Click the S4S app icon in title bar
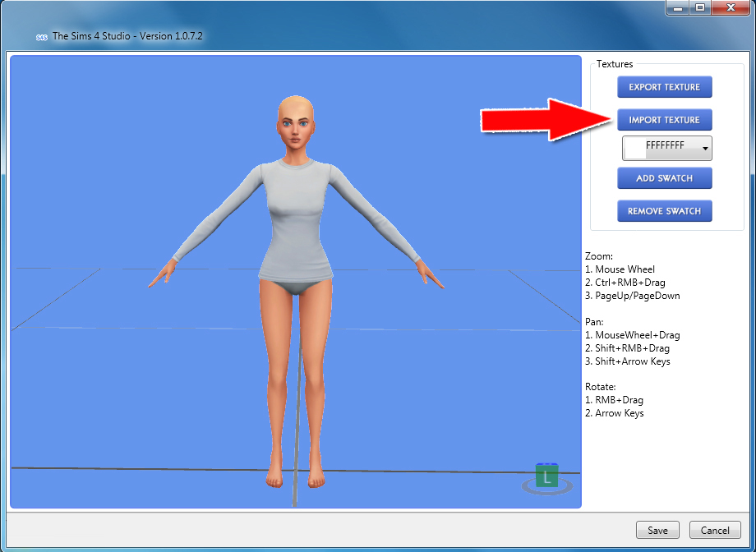 [41, 37]
